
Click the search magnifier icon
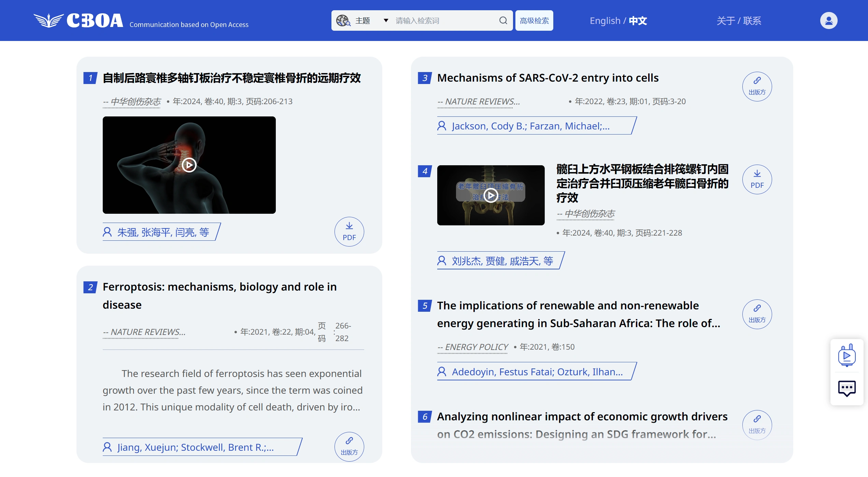503,20
